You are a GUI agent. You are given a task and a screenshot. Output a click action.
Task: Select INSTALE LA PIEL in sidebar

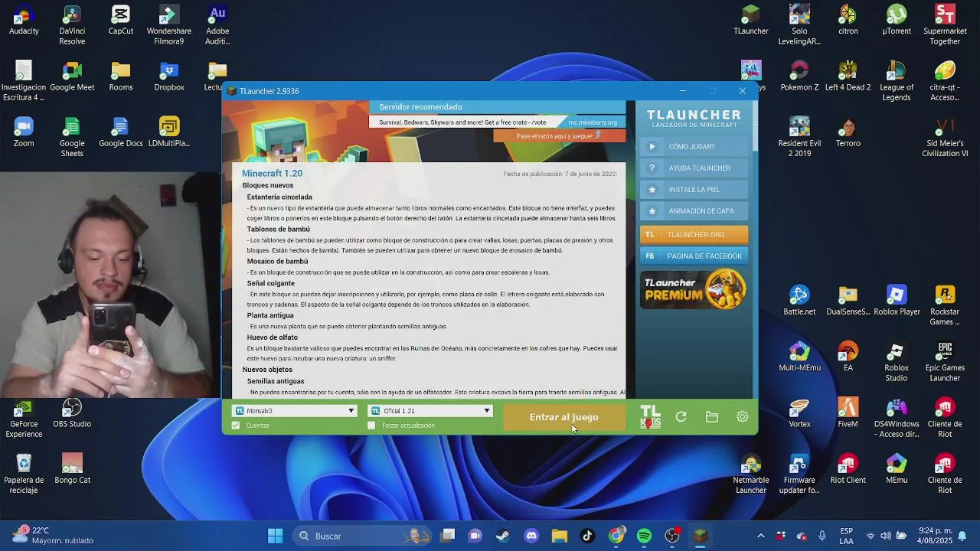click(694, 190)
